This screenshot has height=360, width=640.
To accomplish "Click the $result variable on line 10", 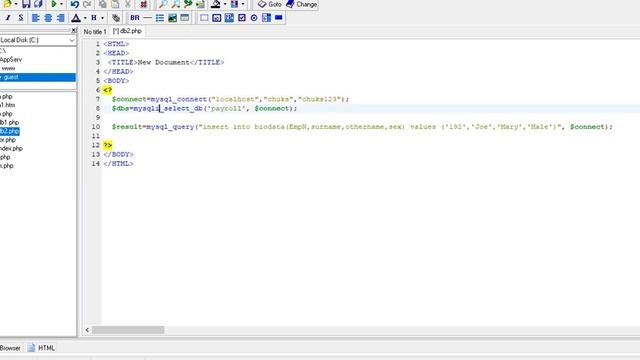I will (127, 127).
